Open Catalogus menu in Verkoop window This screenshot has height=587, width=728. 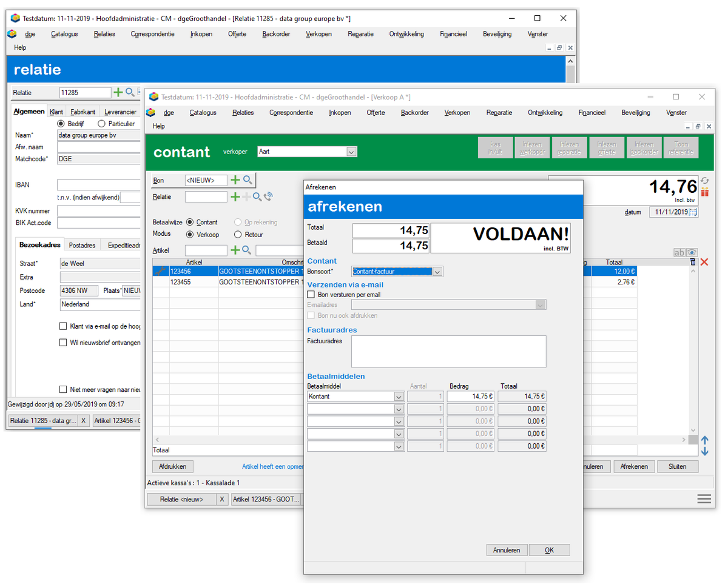(203, 112)
